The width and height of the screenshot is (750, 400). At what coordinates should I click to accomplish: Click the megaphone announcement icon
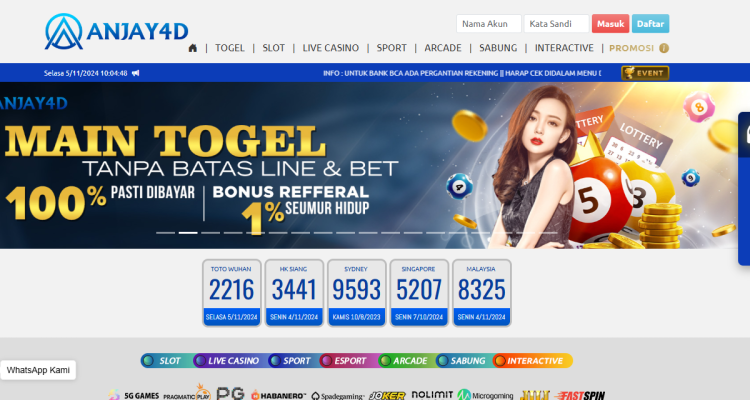pos(136,73)
